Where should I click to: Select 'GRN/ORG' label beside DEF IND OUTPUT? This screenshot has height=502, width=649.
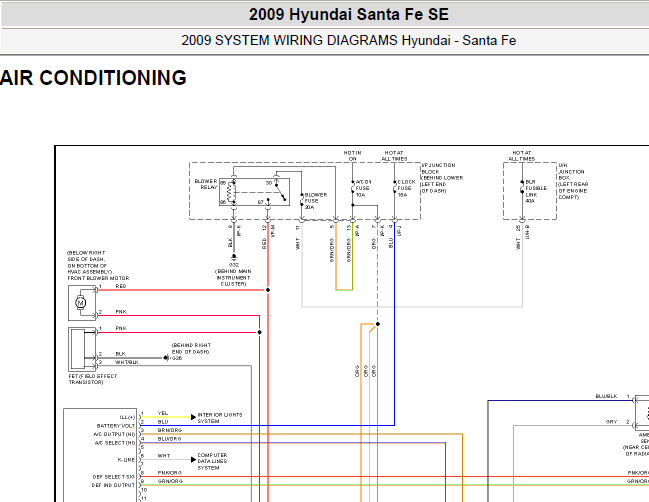click(170, 481)
